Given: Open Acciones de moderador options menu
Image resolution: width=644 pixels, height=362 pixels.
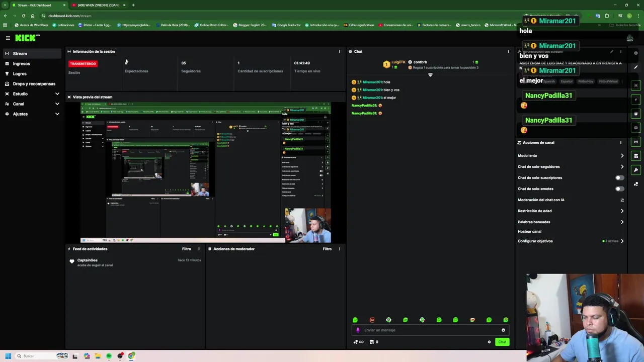Looking at the screenshot, I should point(339,249).
